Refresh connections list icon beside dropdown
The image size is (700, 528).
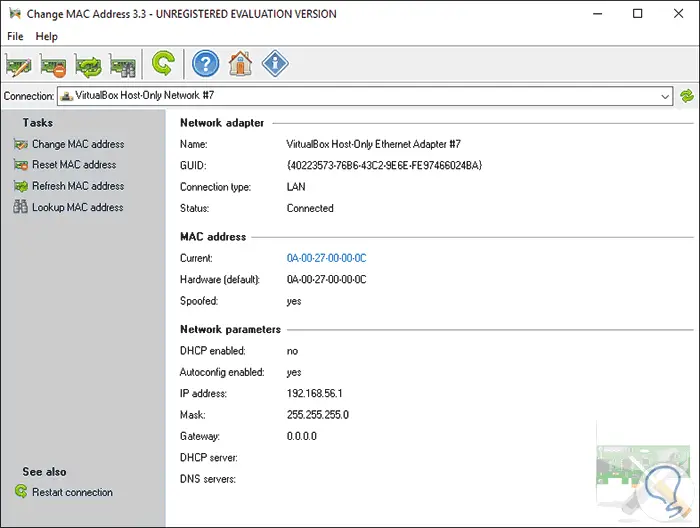[x=687, y=96]
